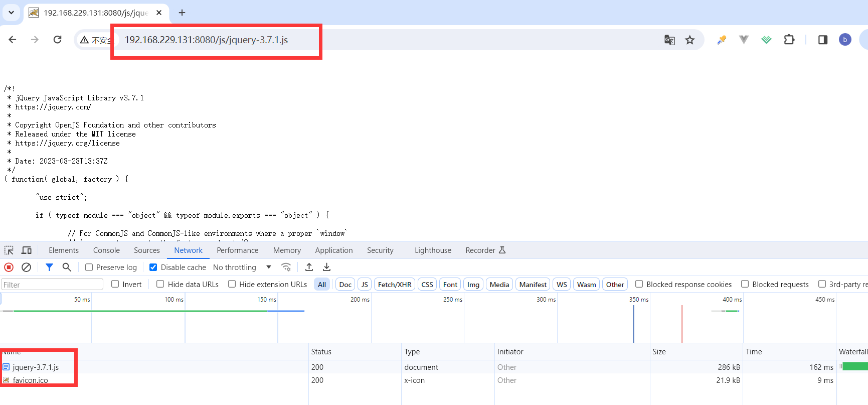Filter requests by Other
This screenshot has height=405, width=868.
tap(615, 285)
